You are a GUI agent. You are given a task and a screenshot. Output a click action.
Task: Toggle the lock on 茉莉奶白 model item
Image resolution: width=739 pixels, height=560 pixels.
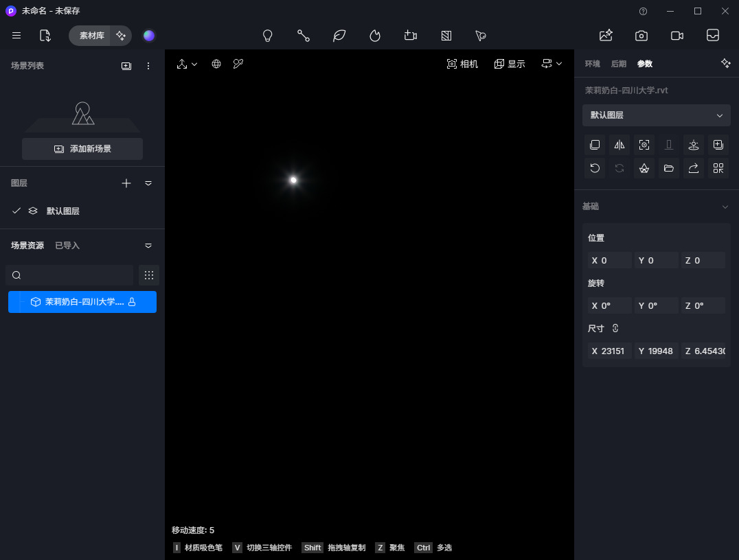[x=132, y=302]
